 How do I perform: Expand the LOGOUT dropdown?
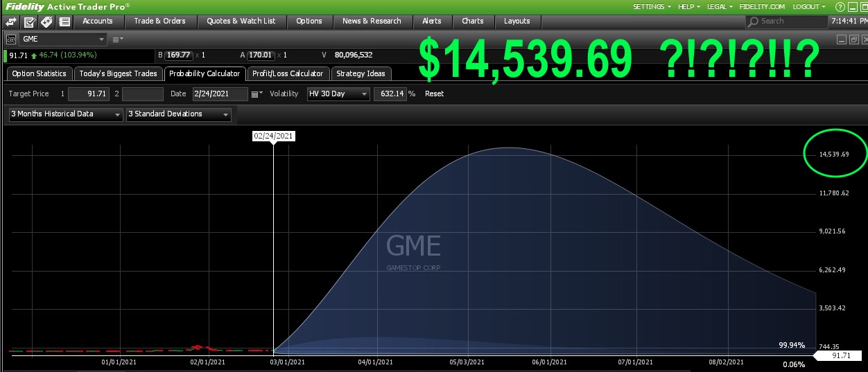coord(809,6)
